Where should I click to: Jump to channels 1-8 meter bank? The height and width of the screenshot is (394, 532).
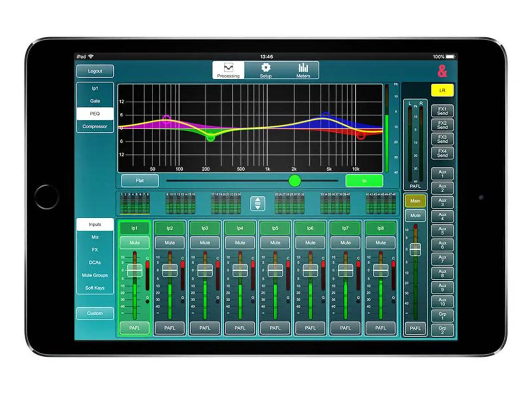coord(135,203)
